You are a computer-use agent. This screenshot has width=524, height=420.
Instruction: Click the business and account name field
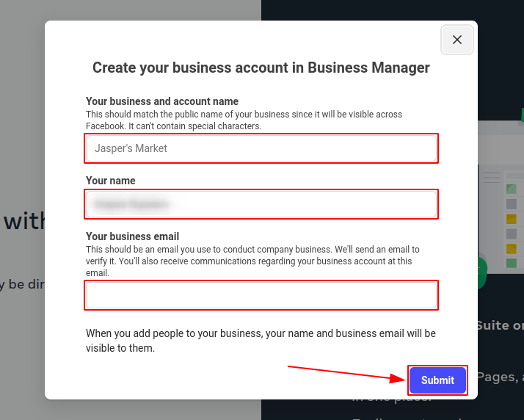(261, 148)
